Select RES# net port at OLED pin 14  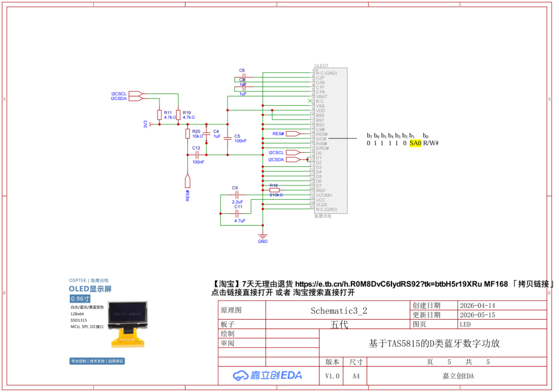pyautogui.click(x=293, y=134)
